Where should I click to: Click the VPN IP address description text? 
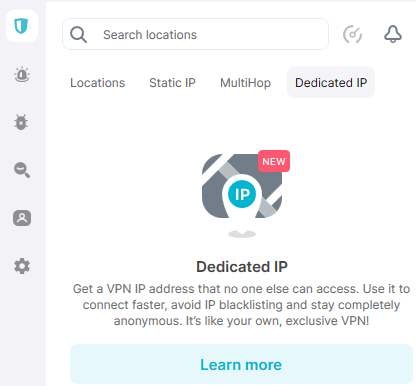241,305
